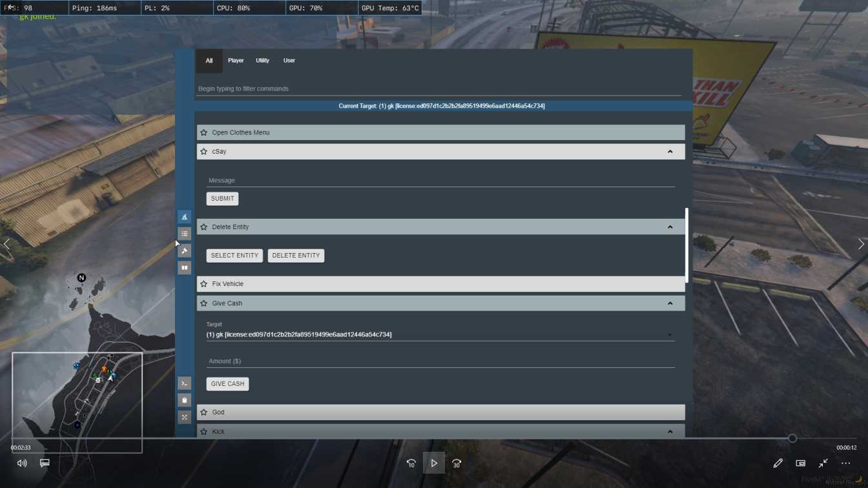Image resolution: width=868 pixels, height=488 pixels.
Task: Click the shrink player icon near the ellipsis
Action: [823, 463]
